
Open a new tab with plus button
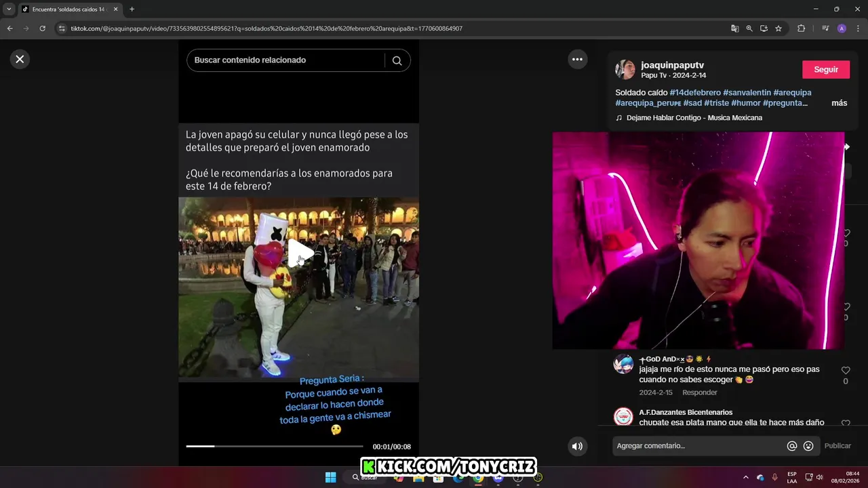132,9
